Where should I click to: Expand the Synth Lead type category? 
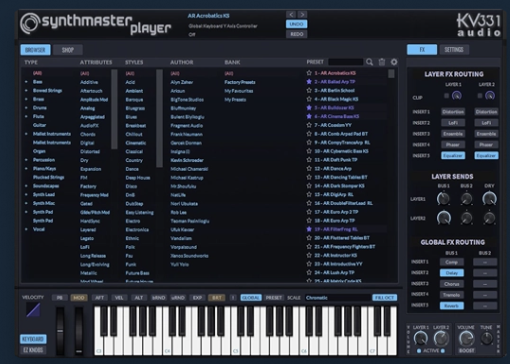[26, 195]
